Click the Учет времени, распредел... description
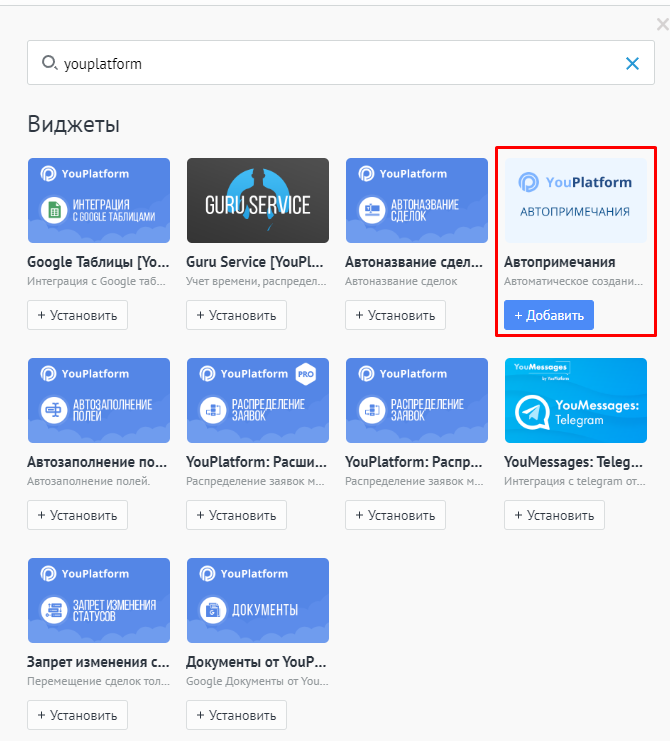Image resolution: width=670 pixels, height=741 pixels. point(257,281)
